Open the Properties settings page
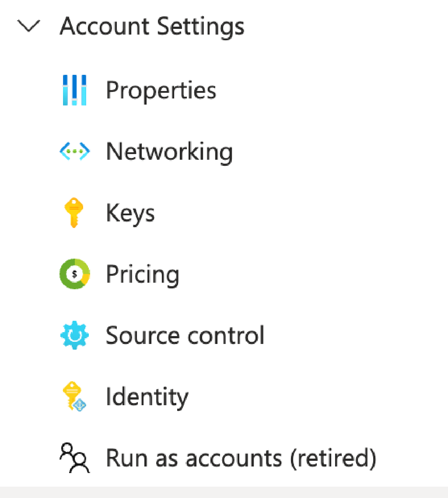448x498 pixels. tap(161, 90)
